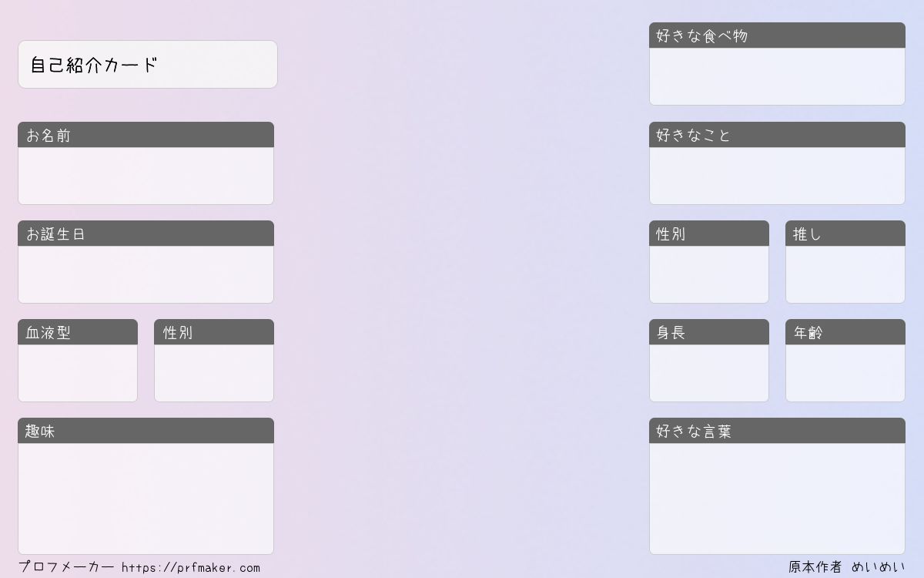
Task: Click the 趣味 hobby text area
Action: tap(146, 499)
